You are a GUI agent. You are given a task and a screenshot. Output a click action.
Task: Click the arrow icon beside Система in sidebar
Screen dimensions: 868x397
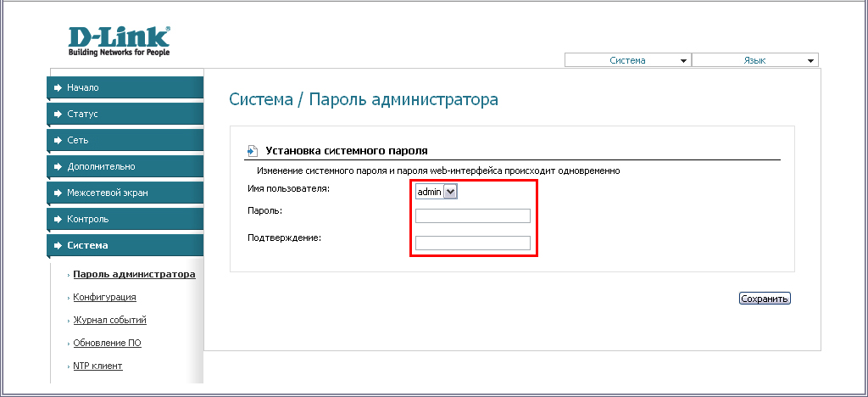pyautogui.click(x=58, y=245)
